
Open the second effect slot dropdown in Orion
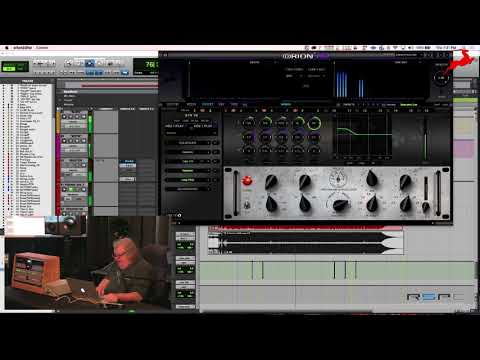pyautogui.click(x=188, y=152)
